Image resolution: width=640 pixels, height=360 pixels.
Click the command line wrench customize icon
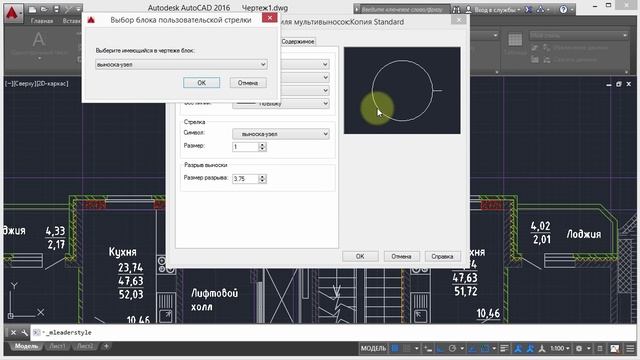24,333
